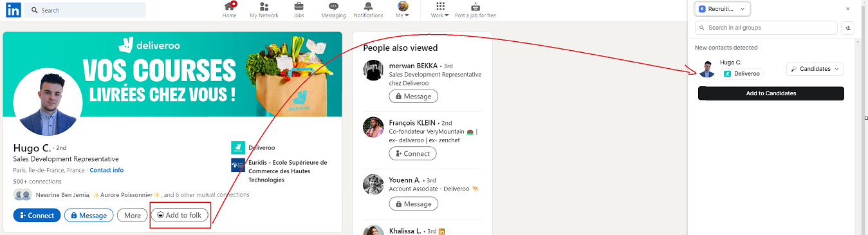
Task: Focus Search in all groups field
Action: (766, 28)
